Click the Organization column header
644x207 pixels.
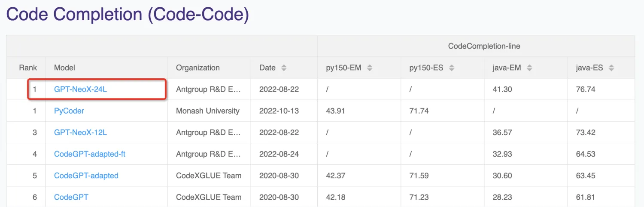tap(198, 68)
